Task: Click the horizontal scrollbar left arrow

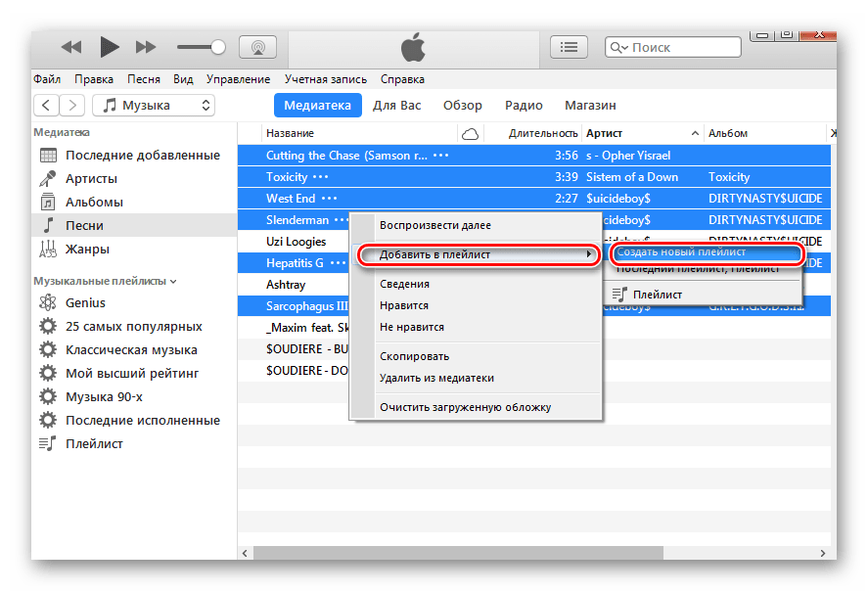Action: (x=246, y=553)
